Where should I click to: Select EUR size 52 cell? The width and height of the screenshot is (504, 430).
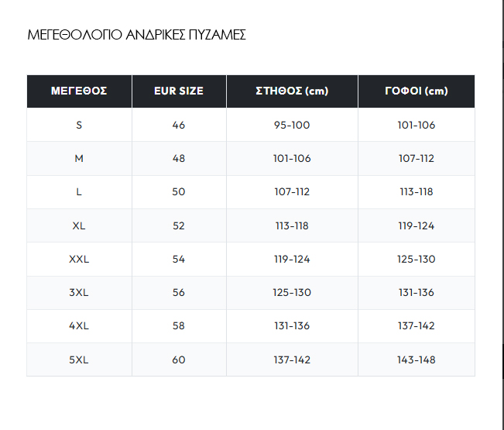tap(179, 225)
